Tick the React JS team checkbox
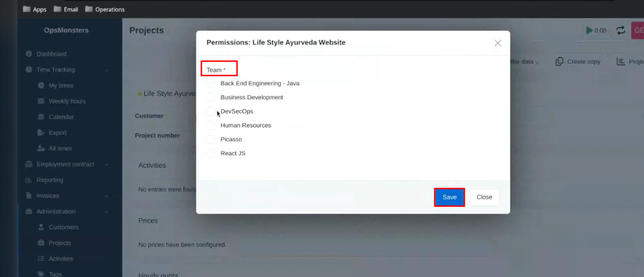Screen dimensions: 644x277 (x=211, y=153)
